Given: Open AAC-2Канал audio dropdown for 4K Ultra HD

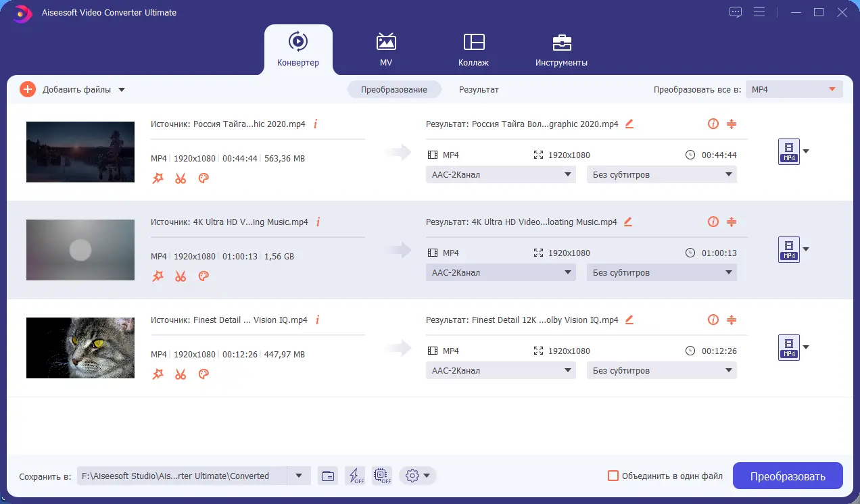Looking at the screenshot, I should point(501,272).
